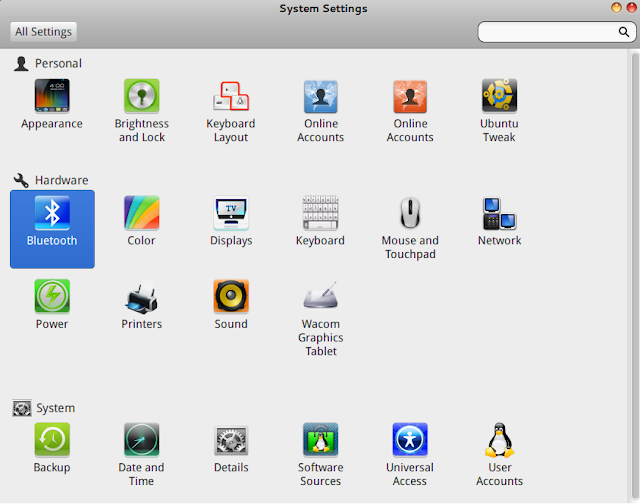The width and height of the screenshot is (640, 504).
Task: Click the orange minimize window button
Action: (x=616, y=7)
